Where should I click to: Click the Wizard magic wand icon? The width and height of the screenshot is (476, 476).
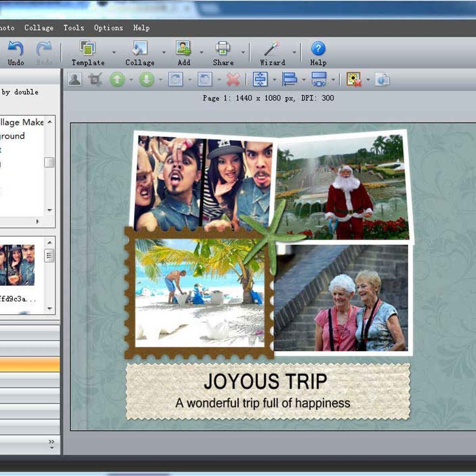point(272,50)
